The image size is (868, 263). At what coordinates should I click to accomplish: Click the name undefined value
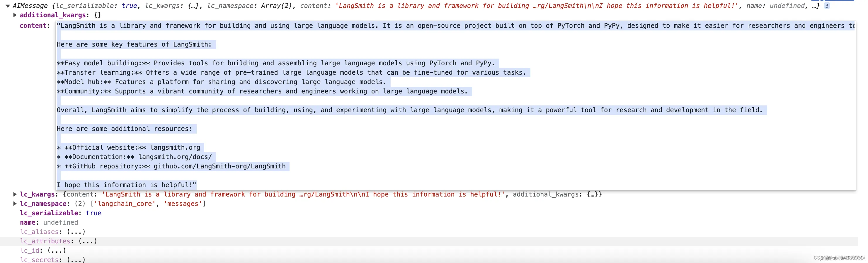[61, 223]
